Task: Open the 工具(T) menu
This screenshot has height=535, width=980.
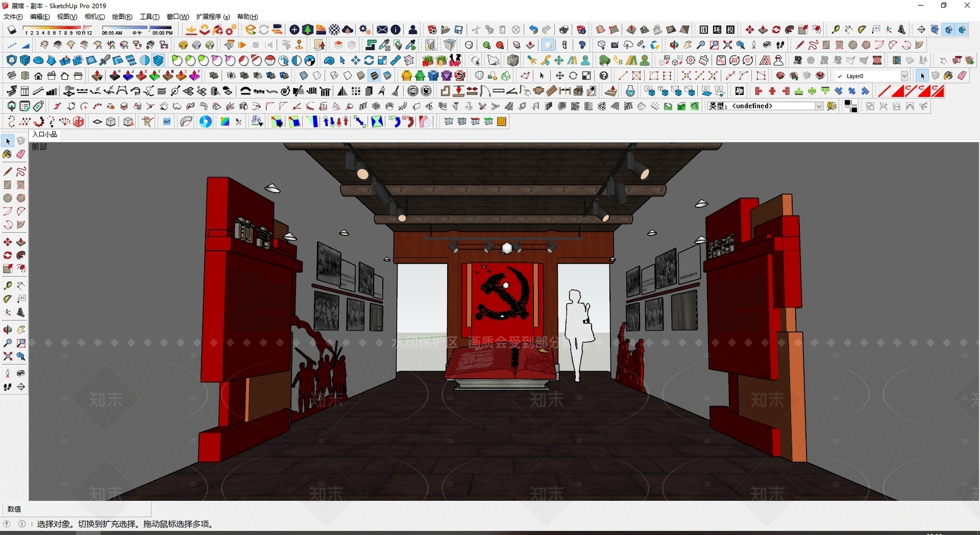Action: click(149, 17)
